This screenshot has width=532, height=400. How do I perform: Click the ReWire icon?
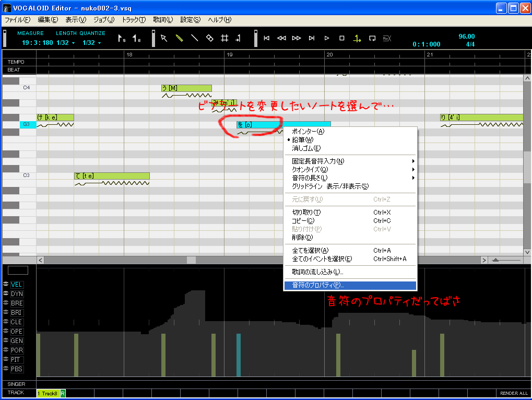pos(387,38)
